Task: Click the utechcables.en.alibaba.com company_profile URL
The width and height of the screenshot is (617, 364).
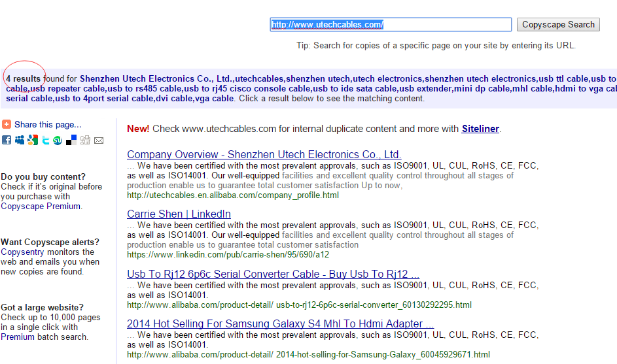Action: click(x=232, y=195)
